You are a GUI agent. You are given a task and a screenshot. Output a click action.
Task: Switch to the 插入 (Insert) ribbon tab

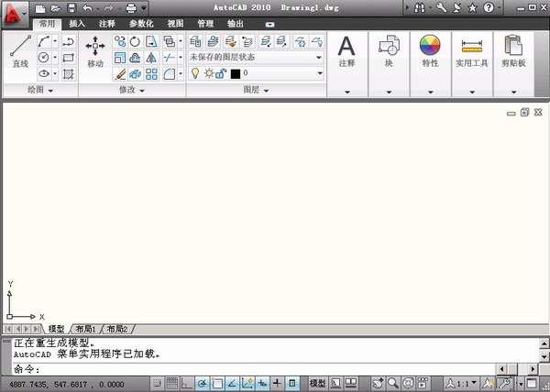tap(77, 24)
